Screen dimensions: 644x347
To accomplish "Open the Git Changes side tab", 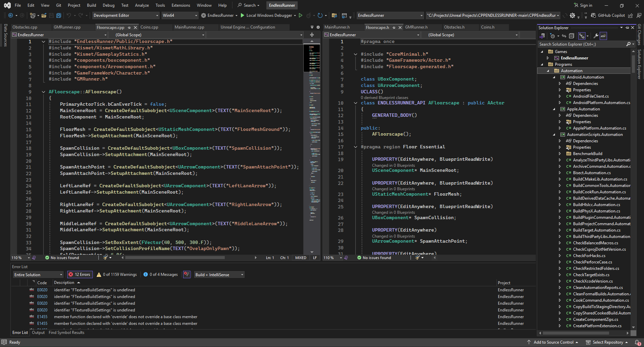I will 639,35.
